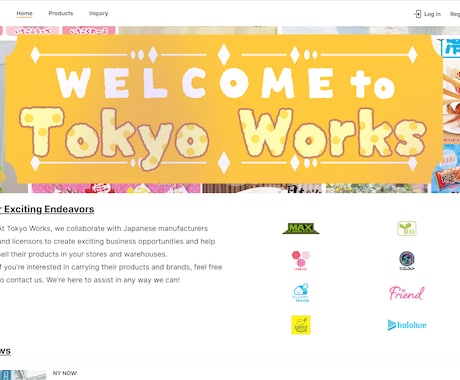Open the hololive brand logo
Screen dimensions: 460x380
[407, 325]
